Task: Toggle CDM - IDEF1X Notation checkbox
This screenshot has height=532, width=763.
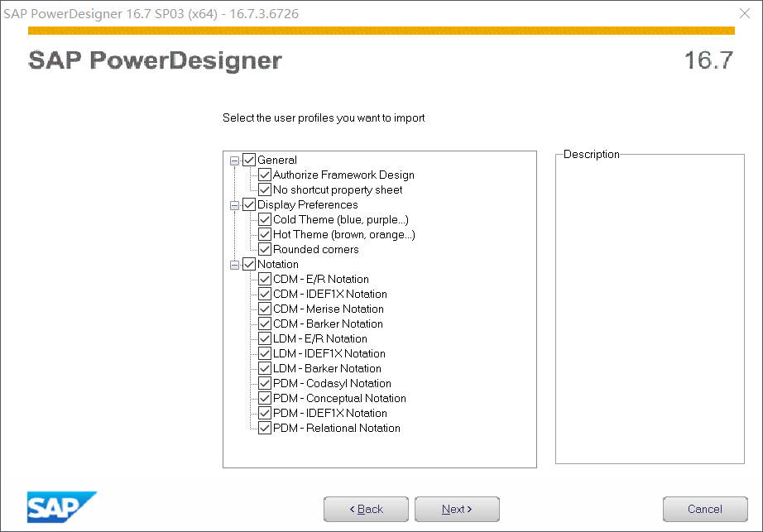Action: [265, 294]
